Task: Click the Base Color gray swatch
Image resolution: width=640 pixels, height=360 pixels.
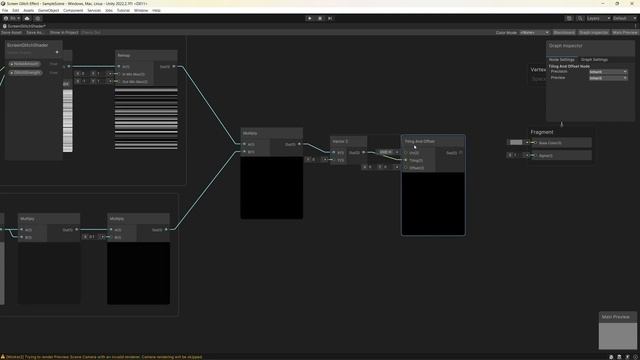Action: [516, 142]
